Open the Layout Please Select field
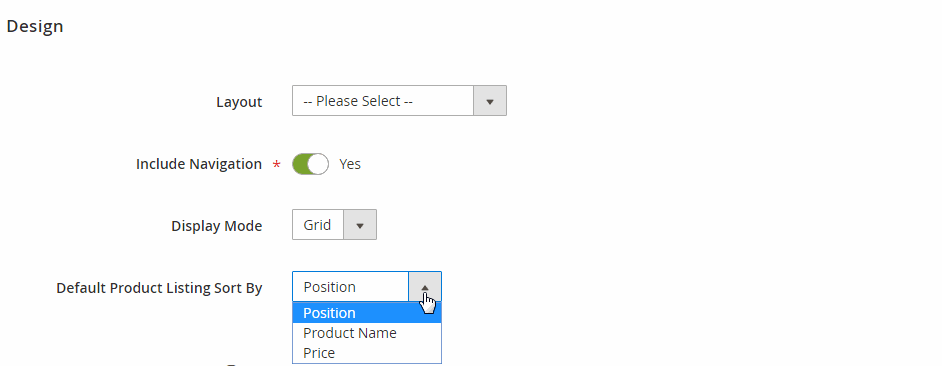 [399, 101]
